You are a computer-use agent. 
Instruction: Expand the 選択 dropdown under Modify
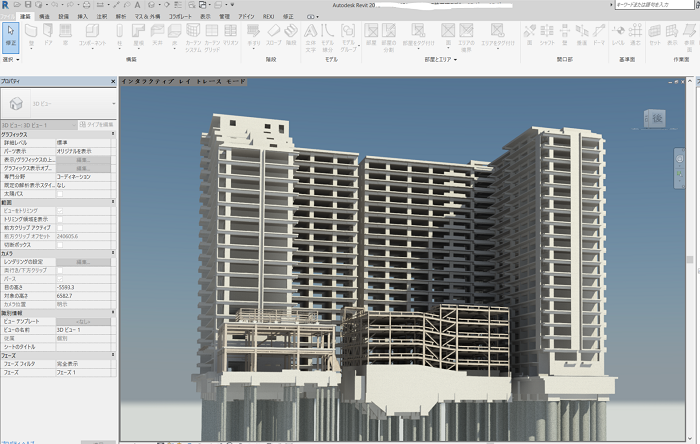click(12, 59)
